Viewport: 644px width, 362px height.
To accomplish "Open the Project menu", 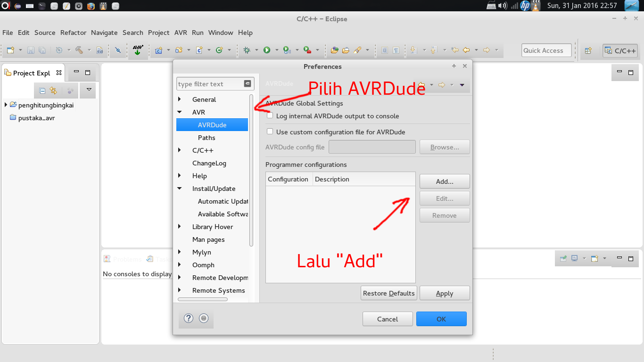I will point(158,33).
